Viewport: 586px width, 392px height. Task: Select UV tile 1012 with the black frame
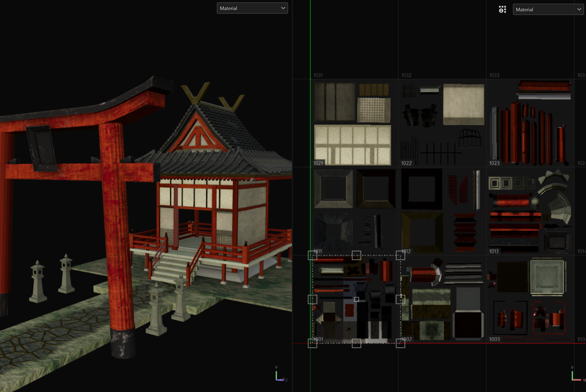point(442,211)
